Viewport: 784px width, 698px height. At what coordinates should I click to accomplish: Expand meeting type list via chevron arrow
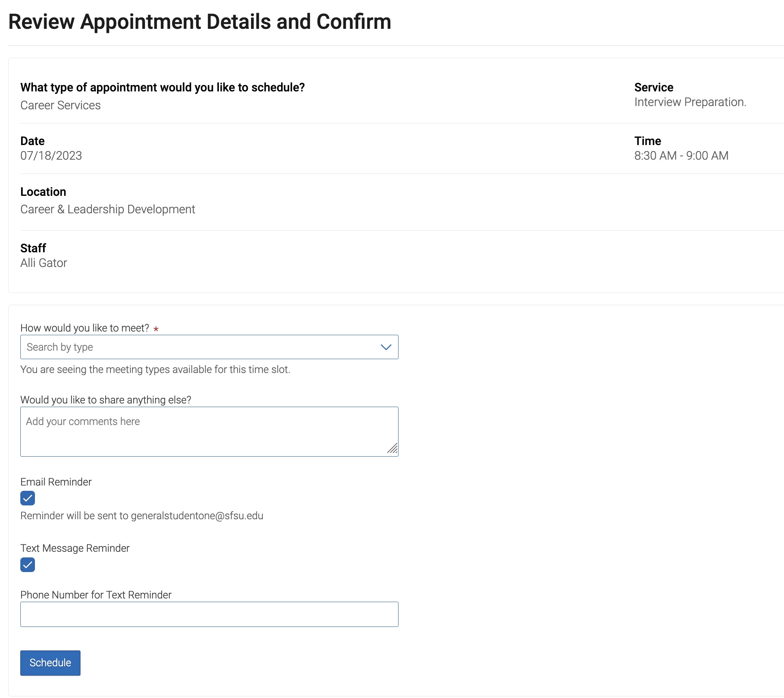point(386,347)
